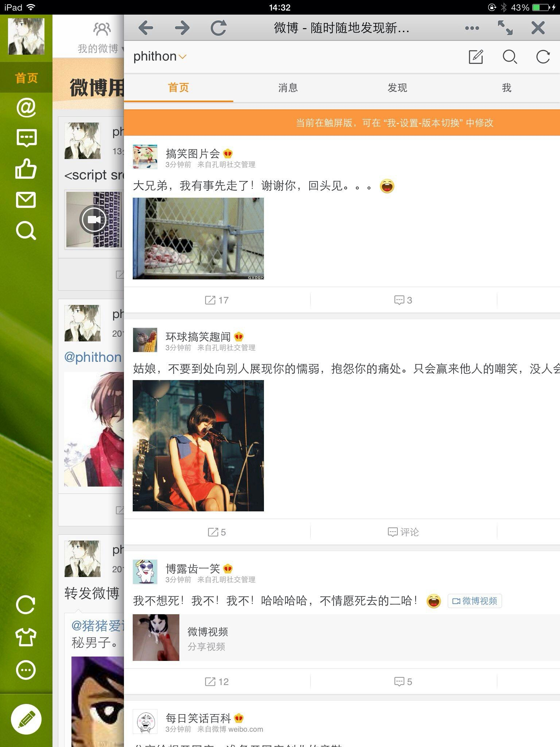Tap sidebar refresh icon
Screen dimensions: 560x747
coord(26,605)
